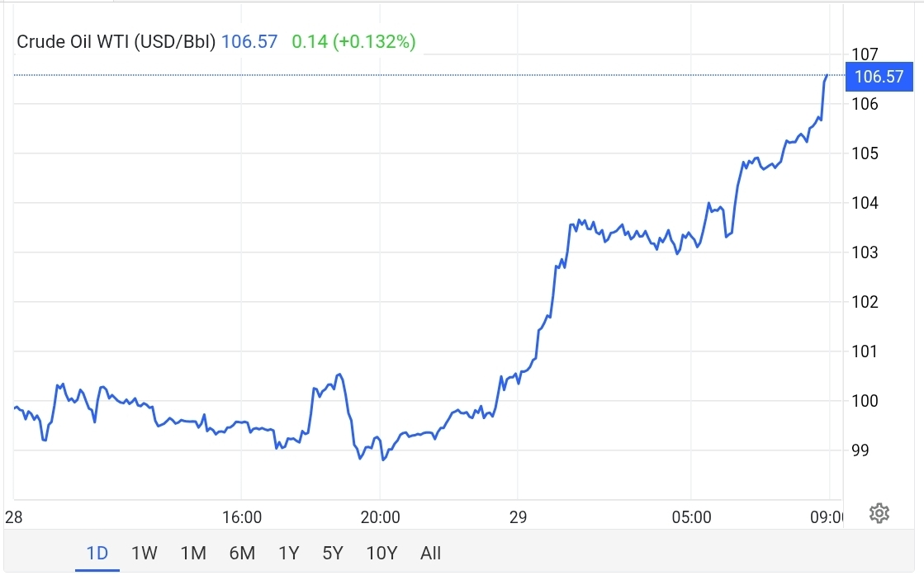This screenshot has height=580, width=924.
Task: Click the 107 price axis label
Action: tap(865, 54)
